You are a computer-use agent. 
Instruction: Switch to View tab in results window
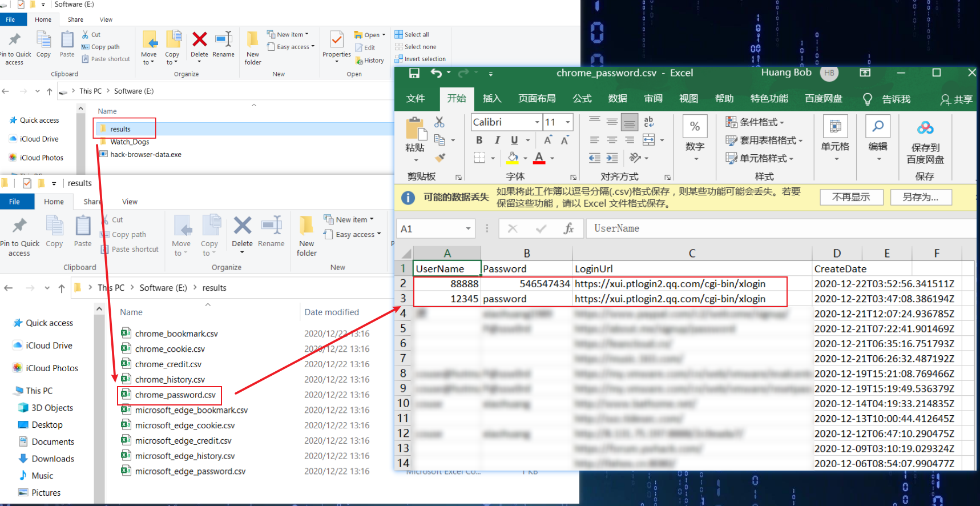pos(130,202)
